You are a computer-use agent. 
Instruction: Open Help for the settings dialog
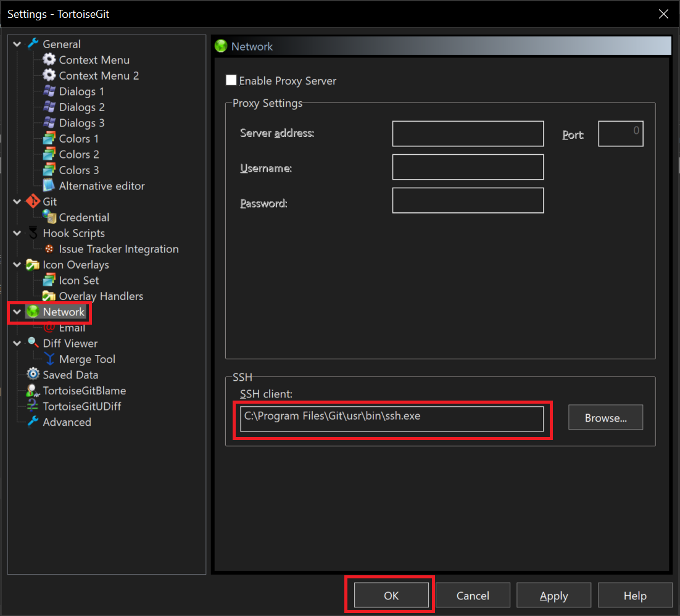(x=635, y=595)
